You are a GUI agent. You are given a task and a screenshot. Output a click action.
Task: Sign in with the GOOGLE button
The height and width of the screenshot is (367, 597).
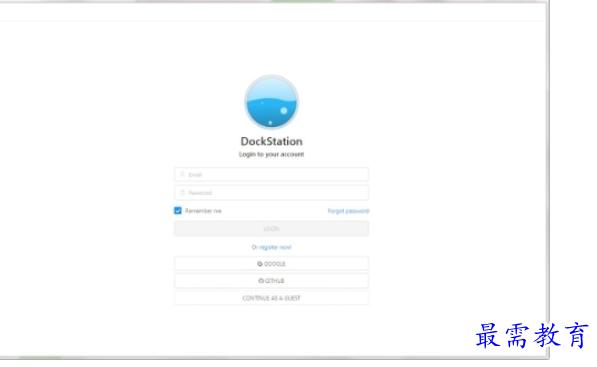pos(271,263)
